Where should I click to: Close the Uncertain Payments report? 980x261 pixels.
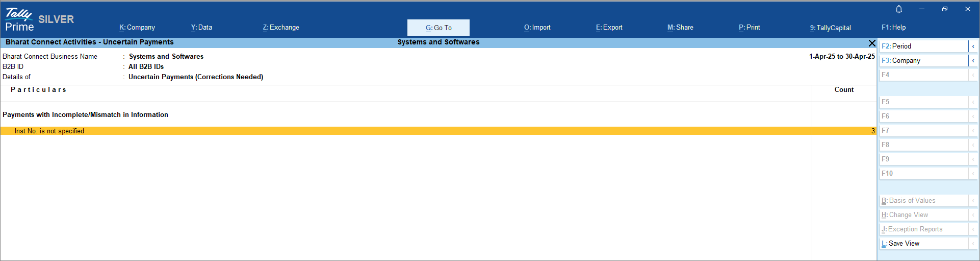tap(871, 43)
